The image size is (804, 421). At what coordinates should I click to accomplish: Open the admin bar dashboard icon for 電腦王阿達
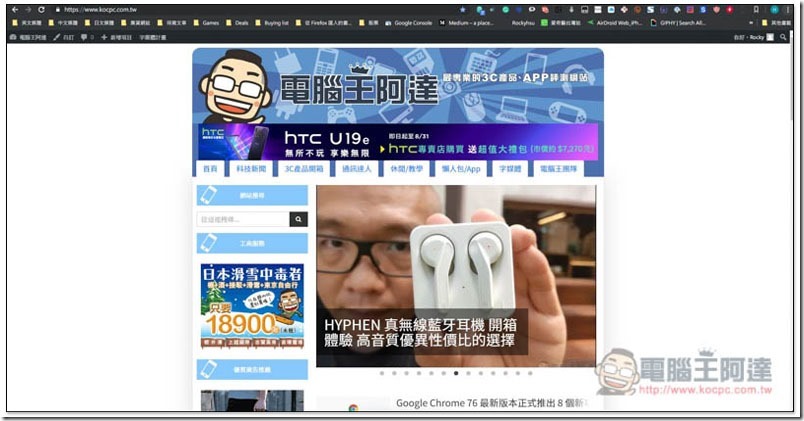tap(29, 37)
